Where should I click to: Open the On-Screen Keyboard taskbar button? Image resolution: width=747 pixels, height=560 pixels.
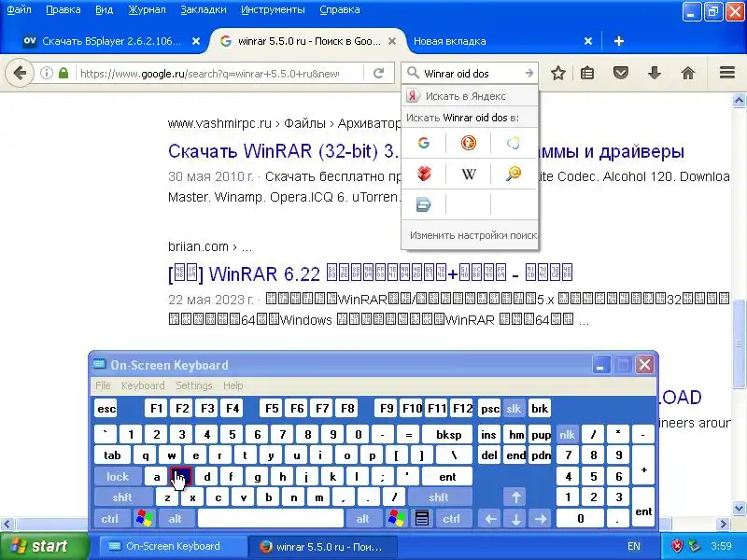(x=172, y=546)
